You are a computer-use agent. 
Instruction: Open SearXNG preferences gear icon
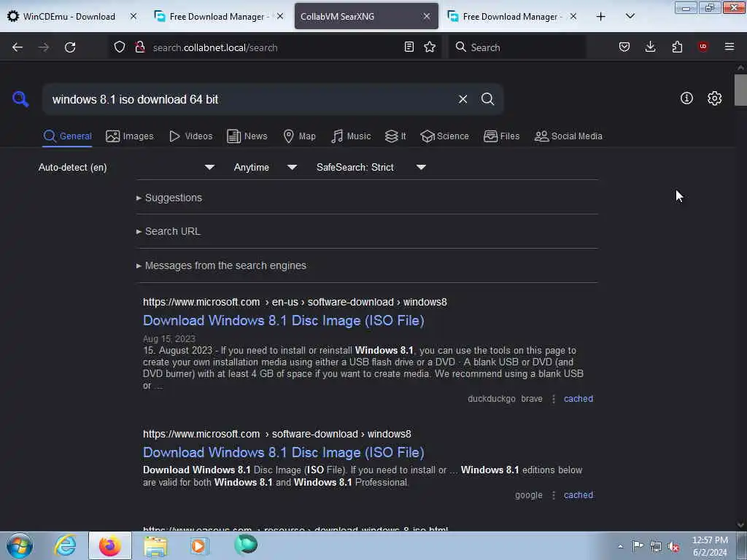coord(714,98)
